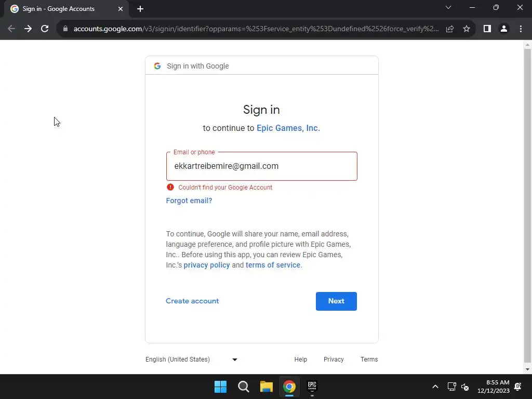This screenshot has height=399, width=532.
Task: Click the red error icon
Action: tap(170, 187)
